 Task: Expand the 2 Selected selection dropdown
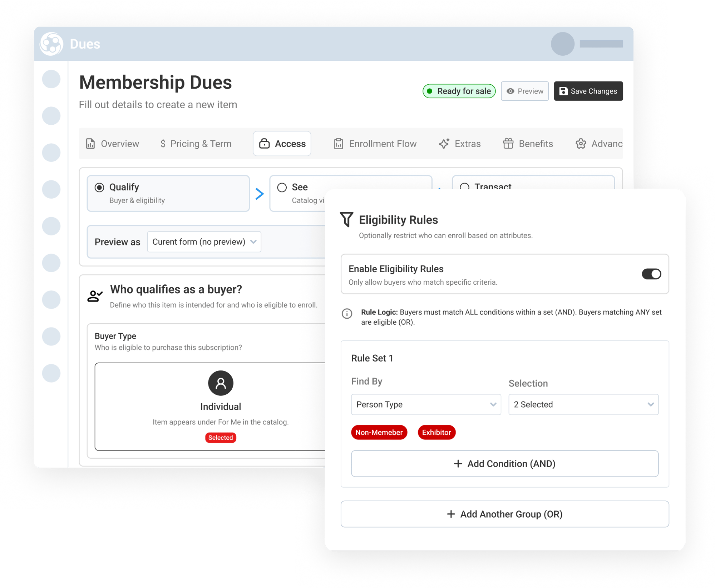point(583,404)
